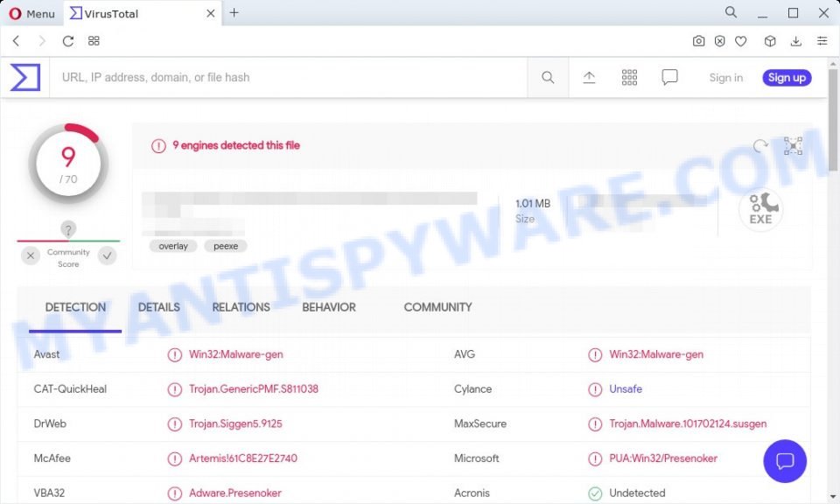Click the VBA32 engine name
This screenshot has height=504, width=840.
point(49,493)
